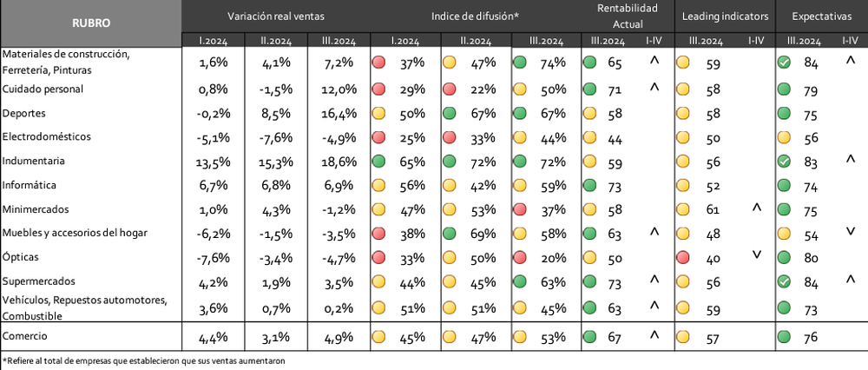This screenshot has height=370, width=868.
Task: Click the down arrow in Ópticas leading indicators row
Action: pos(757,254)
